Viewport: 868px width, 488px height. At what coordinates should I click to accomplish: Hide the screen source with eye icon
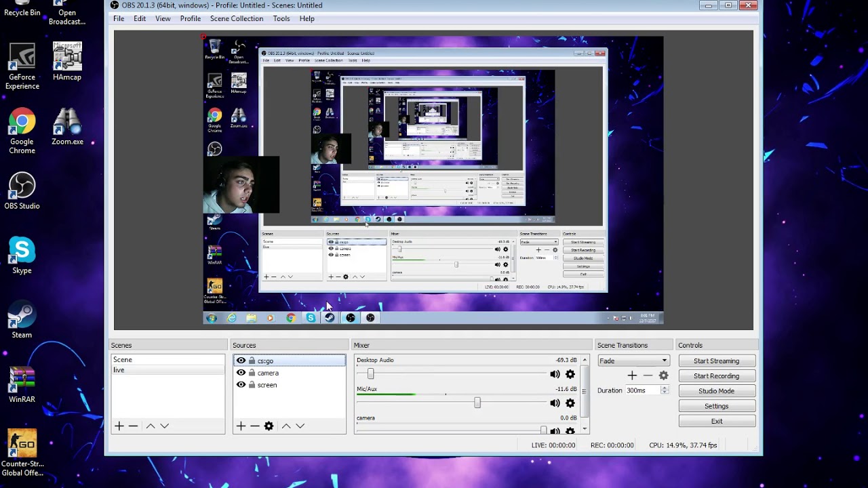pos(241,385)
